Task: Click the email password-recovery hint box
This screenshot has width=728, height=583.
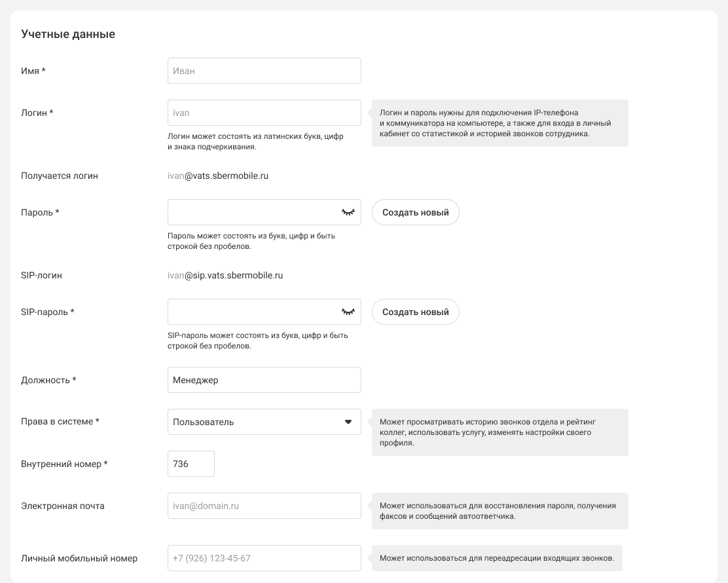Action: 500,511
